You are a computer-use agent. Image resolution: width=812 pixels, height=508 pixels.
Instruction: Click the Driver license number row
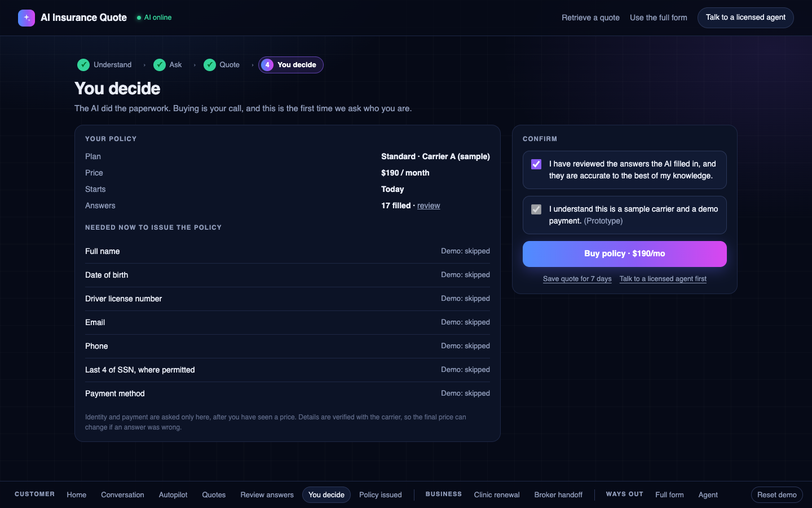[x=288, y=299]
